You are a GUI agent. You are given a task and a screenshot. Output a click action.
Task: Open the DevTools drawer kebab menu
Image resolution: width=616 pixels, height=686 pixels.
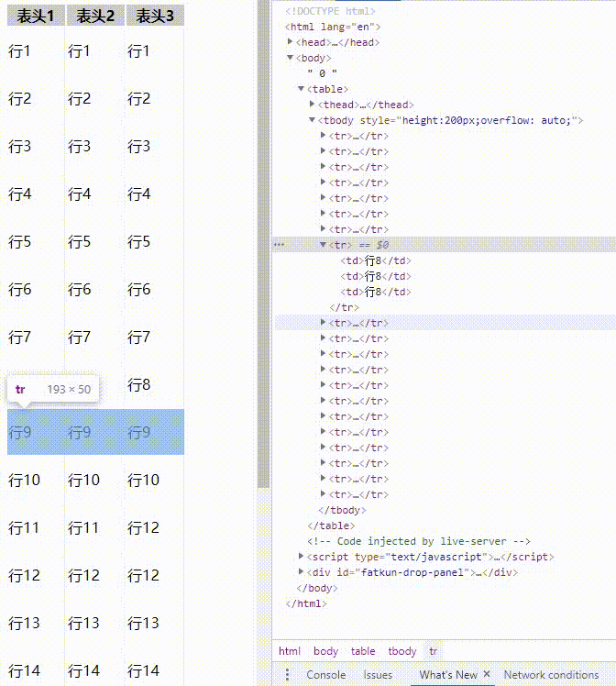tap(287, 674)
